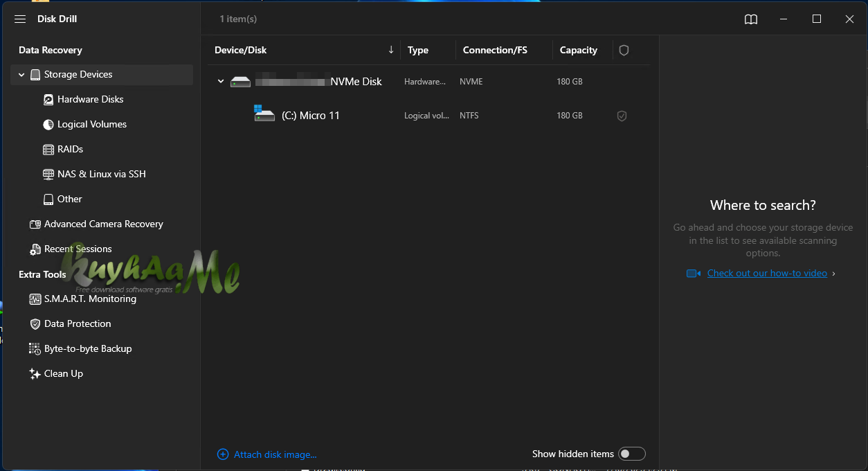The image size is (868, 471).
Task: Click the shield icon in Micro 11 row
Action: coord(622,116)
